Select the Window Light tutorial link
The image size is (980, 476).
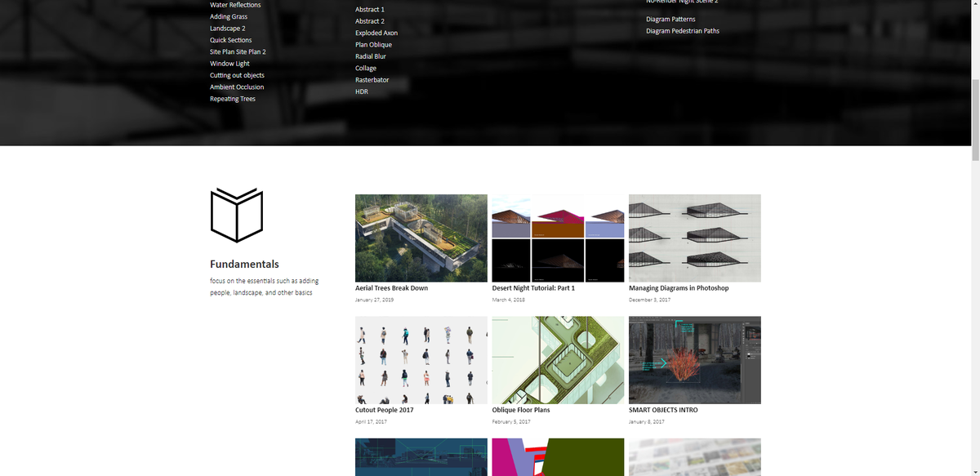[x=229, y=64]
